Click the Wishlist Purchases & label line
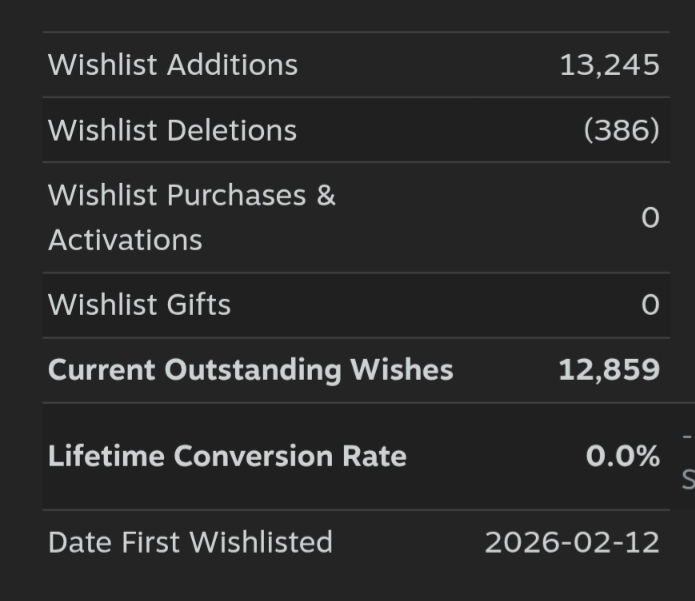 (191, 195)
